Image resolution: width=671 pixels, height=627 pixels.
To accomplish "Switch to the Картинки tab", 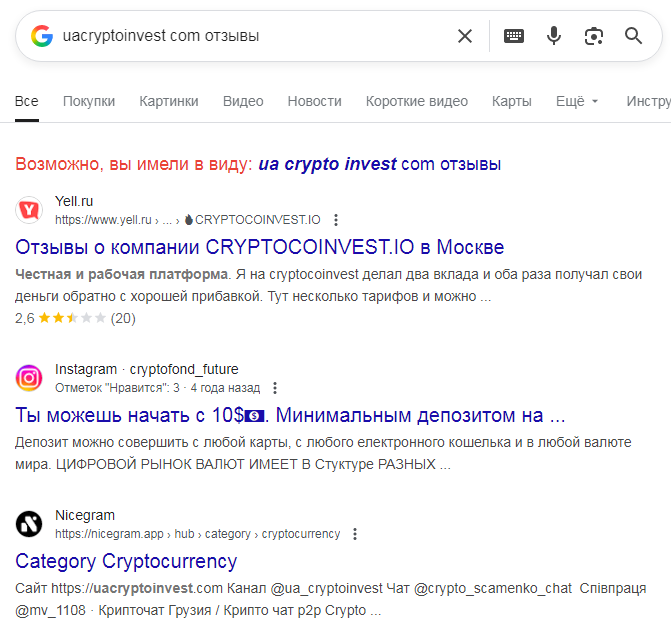I will coord(169,101).
